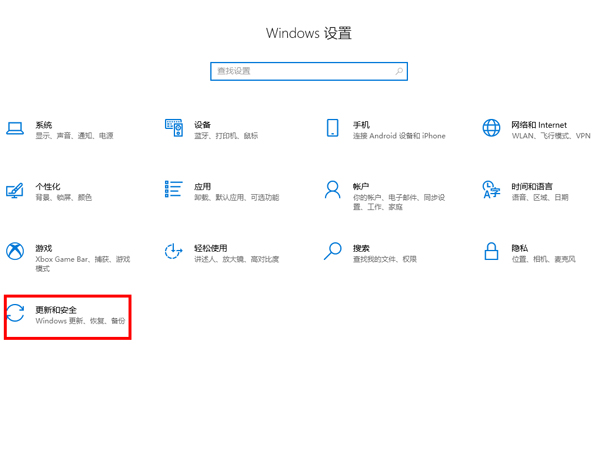Click the 连接 Android 设备和 iPhone text
The width and height of the screenshot is (600, 450).
pyautogui.click(x=399, y=136)
